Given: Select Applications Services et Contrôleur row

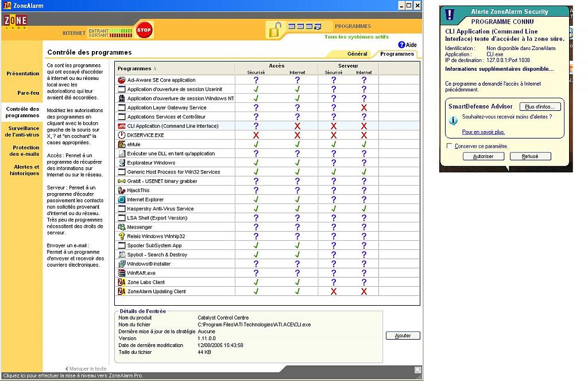Looking at the screenshot, I should click(267, 117).
